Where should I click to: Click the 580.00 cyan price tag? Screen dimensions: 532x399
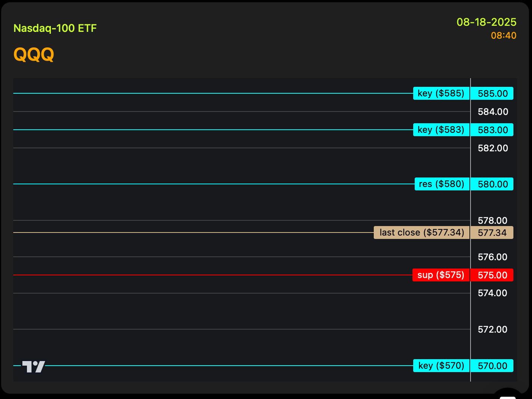pos(492,184)
